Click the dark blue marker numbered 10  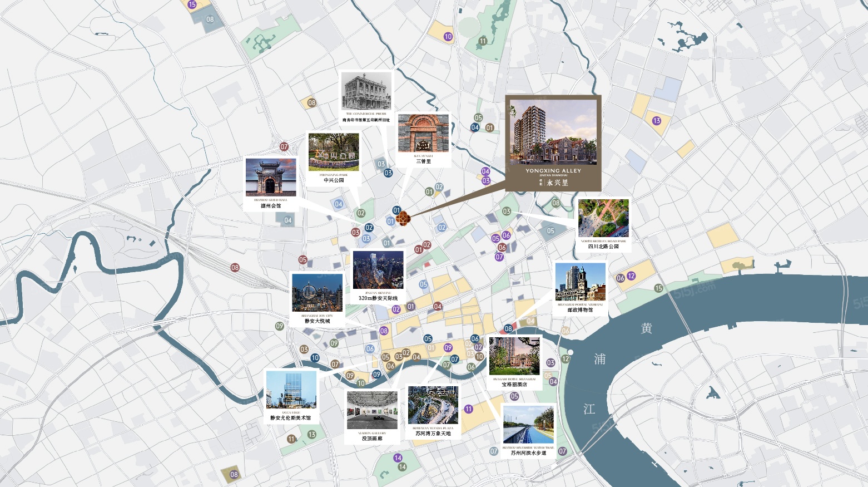315,358
